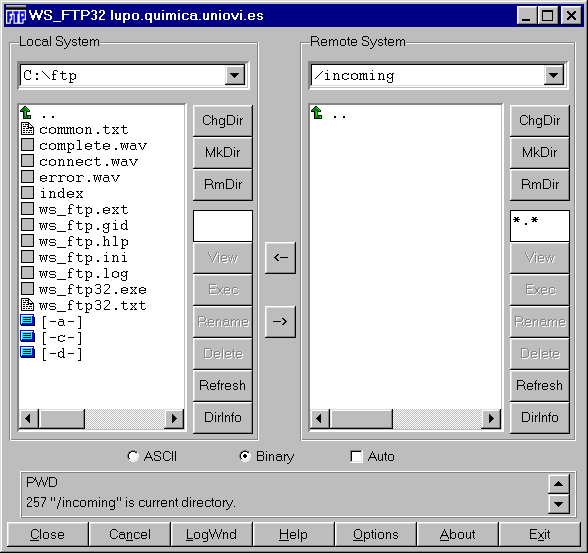The image size is (588, 553).
Task: Maximize the WS_FTP32 window
Action: click(548, 16)
